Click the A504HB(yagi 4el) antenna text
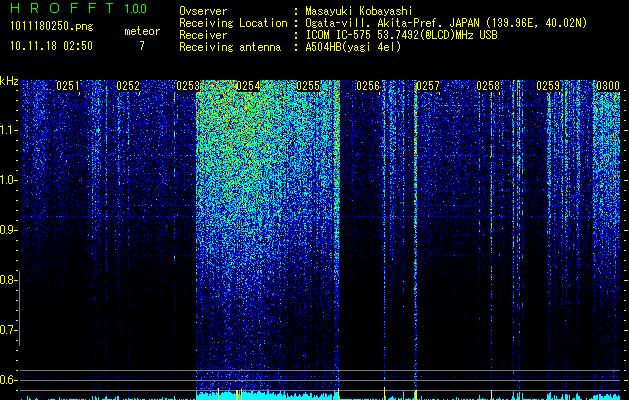This screenshot has height=400, width=629. click(353, 47)
